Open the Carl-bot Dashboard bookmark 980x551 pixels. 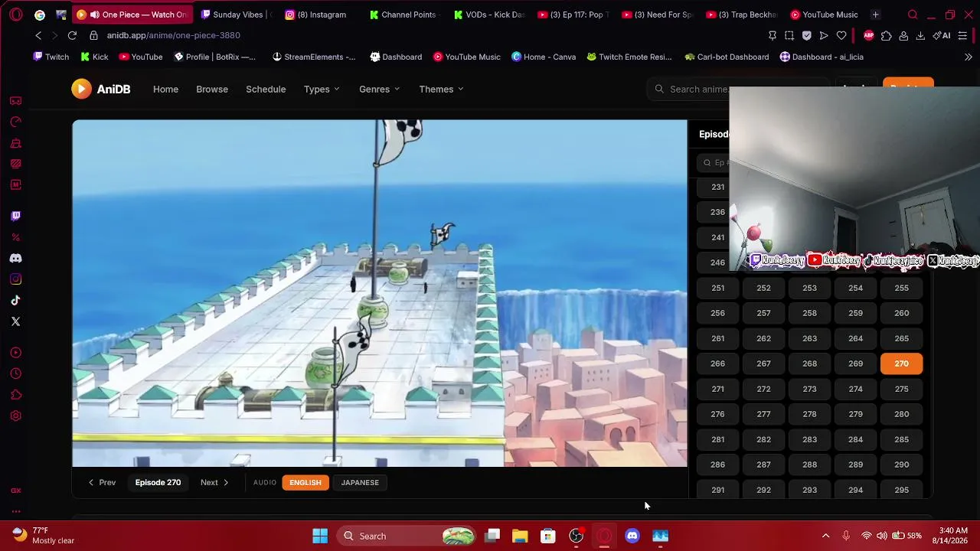(727, 57)
